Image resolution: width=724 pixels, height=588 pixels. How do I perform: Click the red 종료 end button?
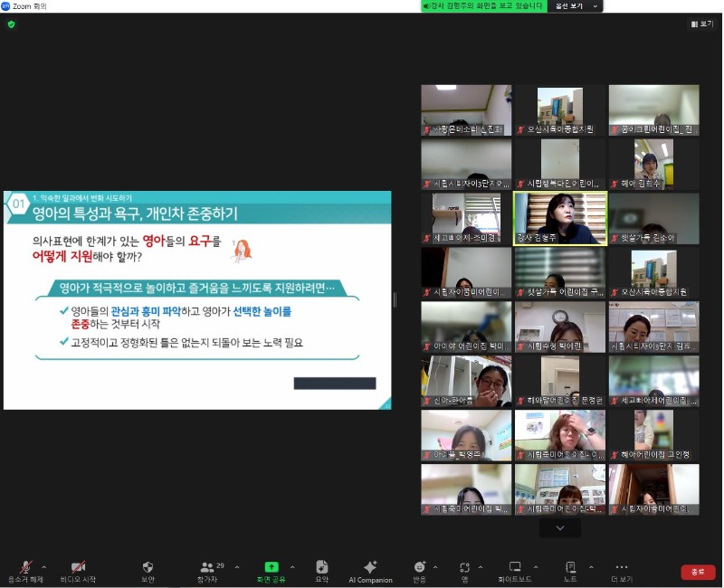(698, 572)
